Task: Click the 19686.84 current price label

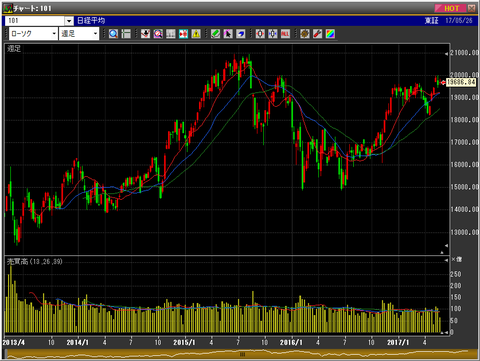Action: click(461, 82)
